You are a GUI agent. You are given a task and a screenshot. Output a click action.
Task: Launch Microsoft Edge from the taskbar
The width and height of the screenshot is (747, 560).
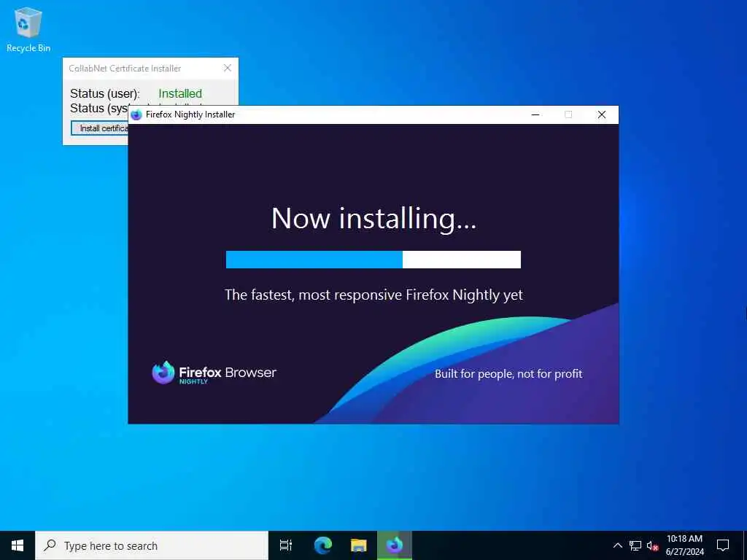point(322,545)
